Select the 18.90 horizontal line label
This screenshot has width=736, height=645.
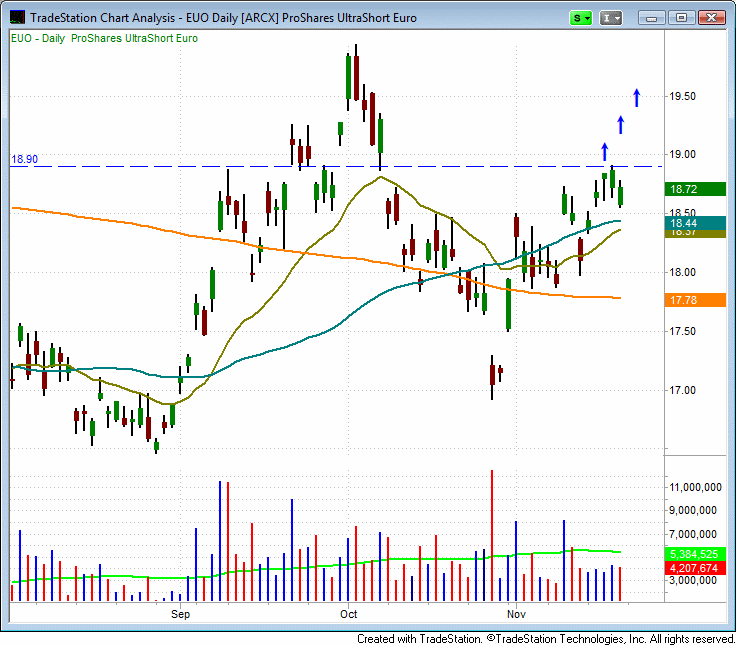click(x=24, y=159)
